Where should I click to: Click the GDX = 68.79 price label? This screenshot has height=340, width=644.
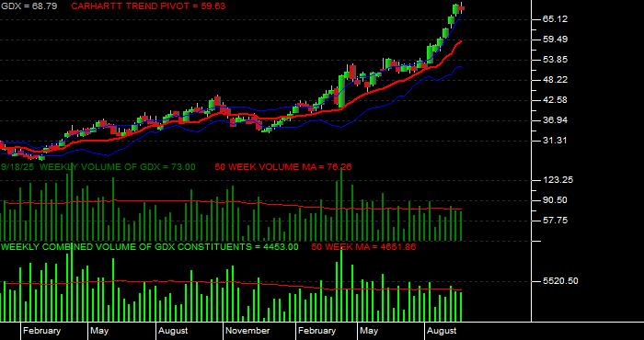(x=29, y=6)
